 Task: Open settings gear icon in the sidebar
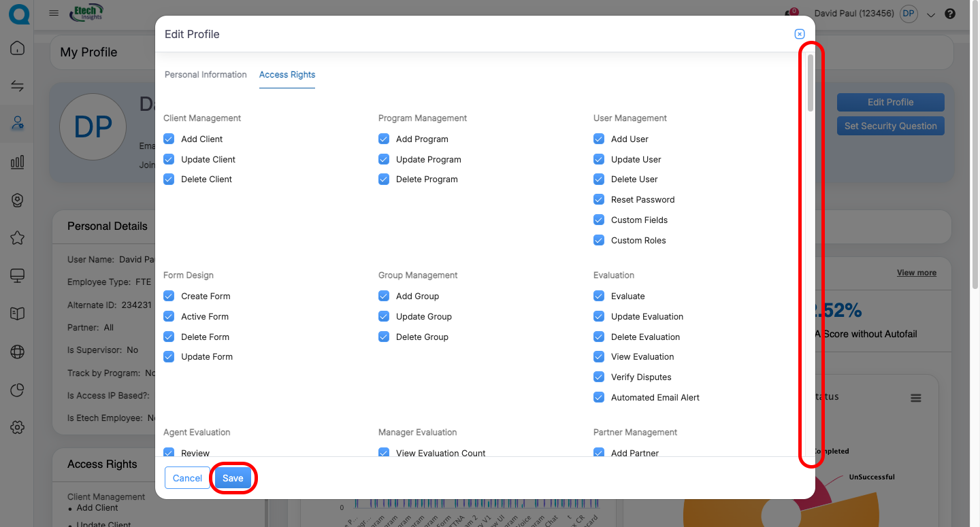click(x=18, y=427)
